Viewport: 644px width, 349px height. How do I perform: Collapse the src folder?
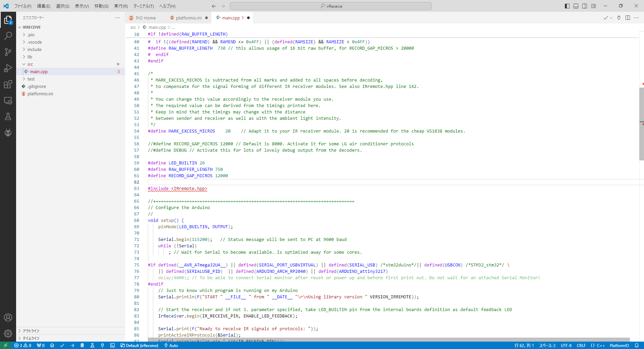(x=30, y=64)
